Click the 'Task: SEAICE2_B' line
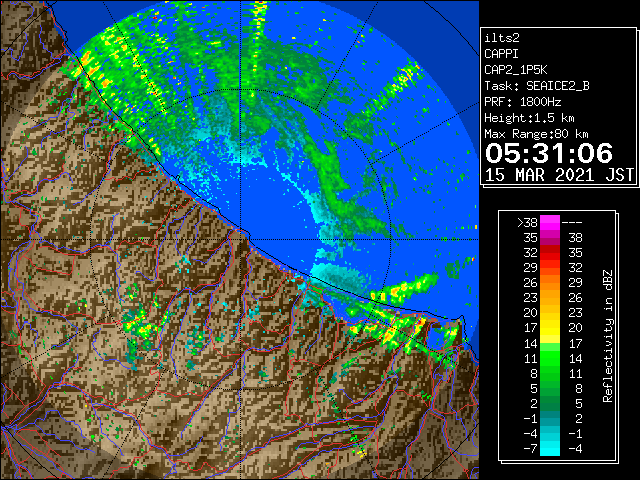Viewport: 640px width, 480px height. pos(537,86)
